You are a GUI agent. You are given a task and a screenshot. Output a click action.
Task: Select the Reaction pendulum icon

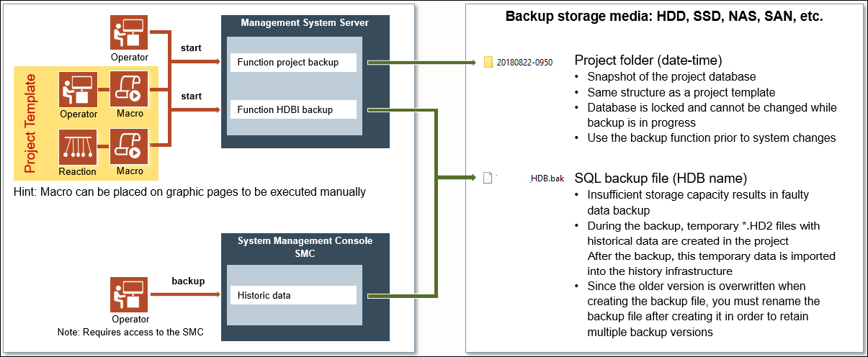click(x=78, y=147)
